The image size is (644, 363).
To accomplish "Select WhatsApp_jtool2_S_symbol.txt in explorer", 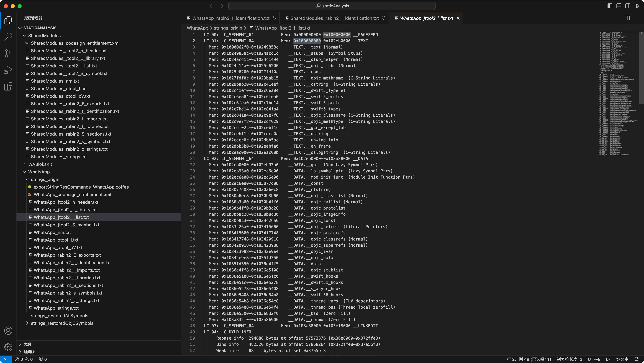I will [67, 225].
